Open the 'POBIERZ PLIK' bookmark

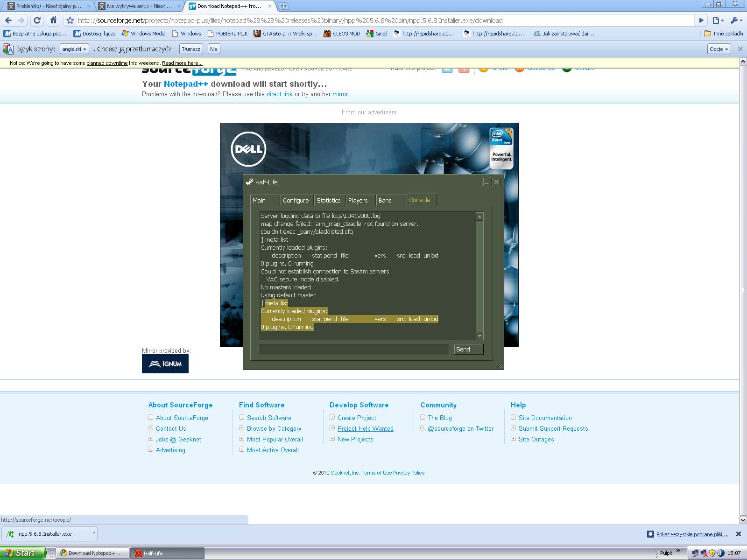click(228, 34)
